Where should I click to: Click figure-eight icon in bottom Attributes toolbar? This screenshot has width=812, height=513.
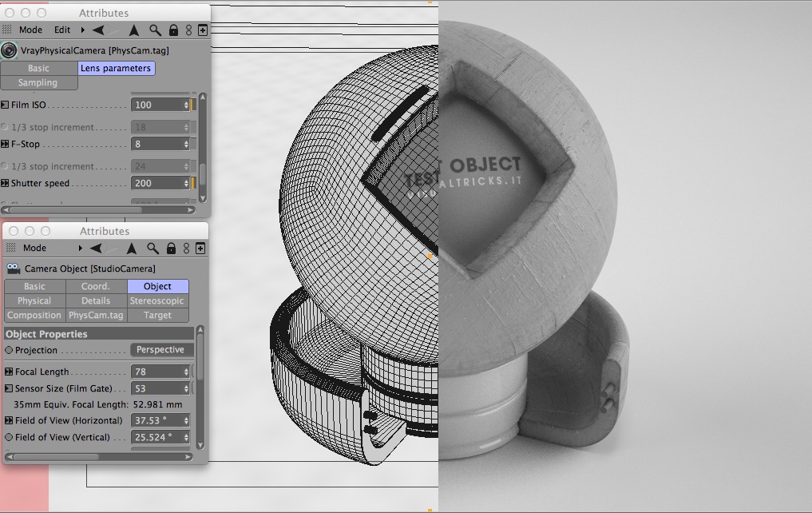pyautogui.click(x=186, y=249)
